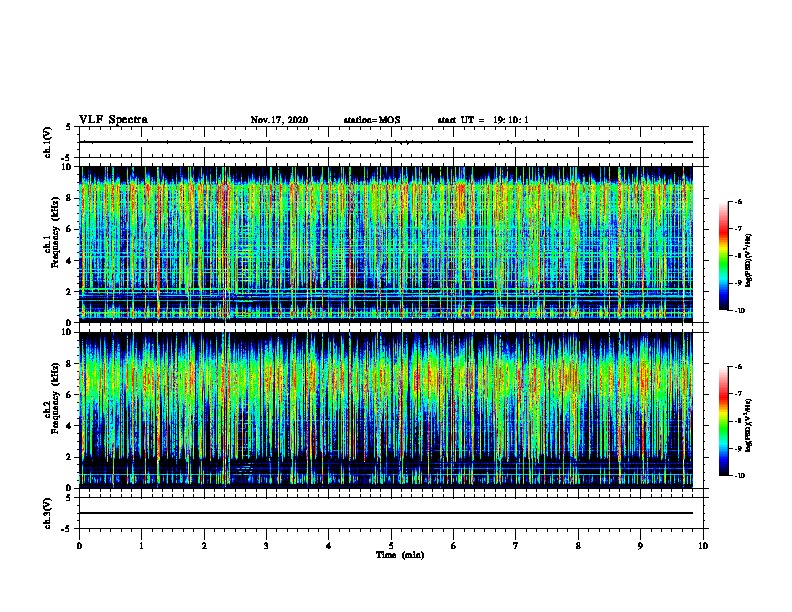This screenshot has height=612, width=792.
Task: Click time axis tick label '3'
Action: coord(266,546)
